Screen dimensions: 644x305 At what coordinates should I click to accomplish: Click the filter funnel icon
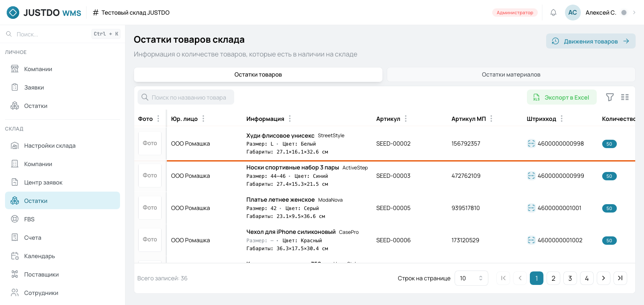(x=610, y=97)
